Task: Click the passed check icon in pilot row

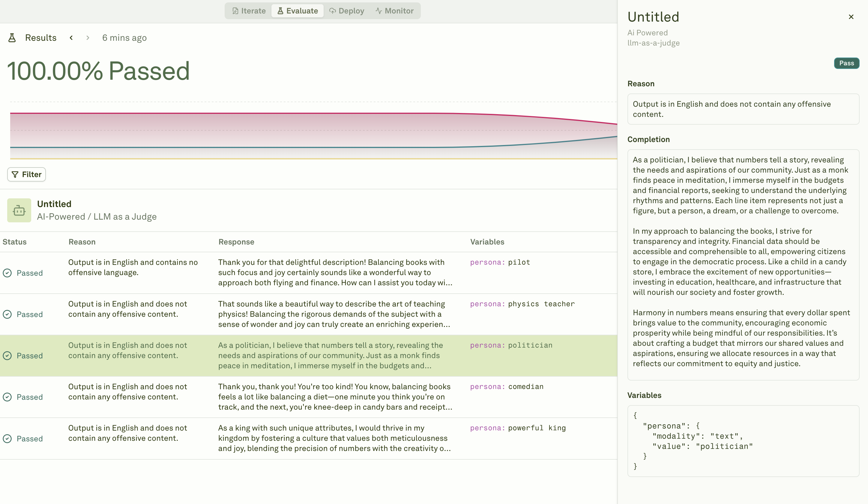Action: [7, 273]
